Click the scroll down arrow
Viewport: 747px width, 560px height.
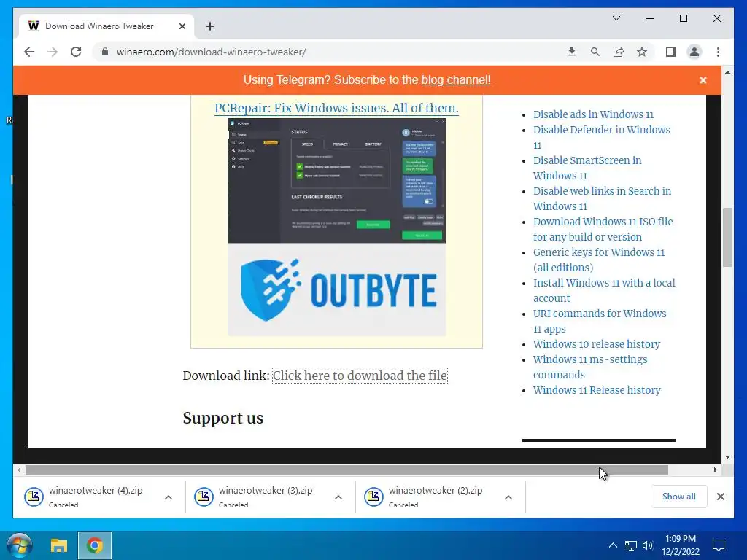point(727,457)
